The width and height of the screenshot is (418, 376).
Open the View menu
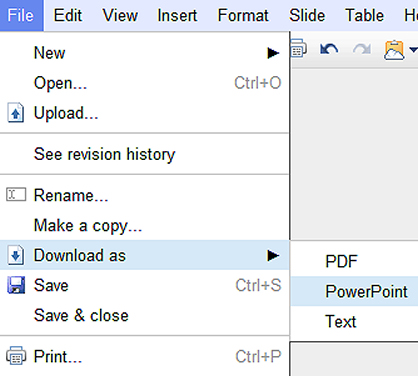point(120,15)
